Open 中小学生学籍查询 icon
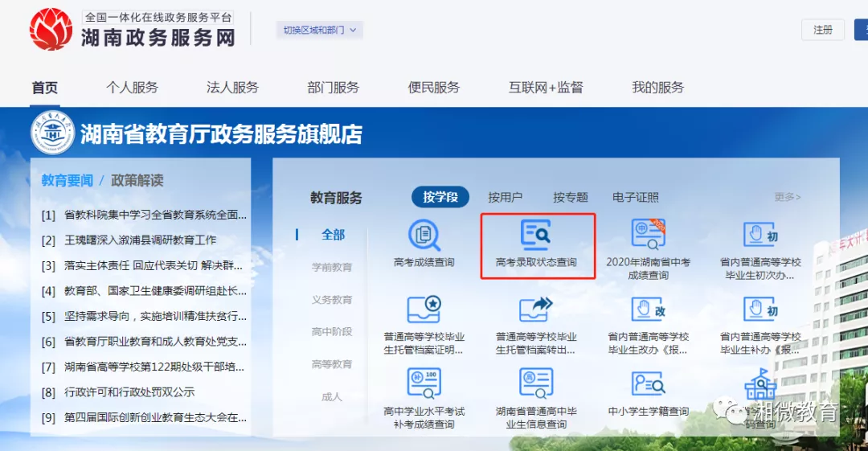 pos(649,383)
